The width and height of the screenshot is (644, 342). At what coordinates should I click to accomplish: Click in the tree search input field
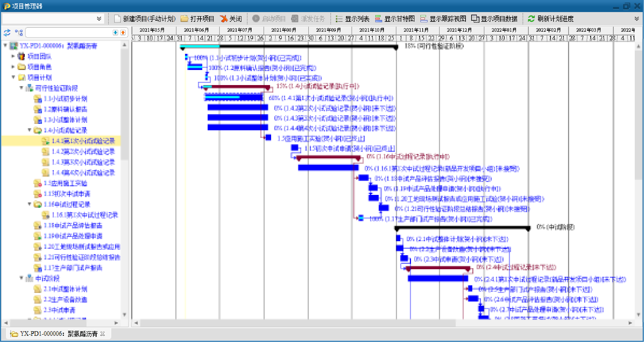pos(69,33)
